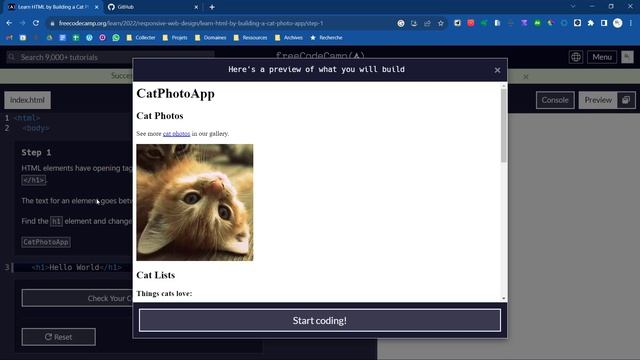640x360 pixels.
Task: Click the share page icon in address bar
Action: pos(427,23)
